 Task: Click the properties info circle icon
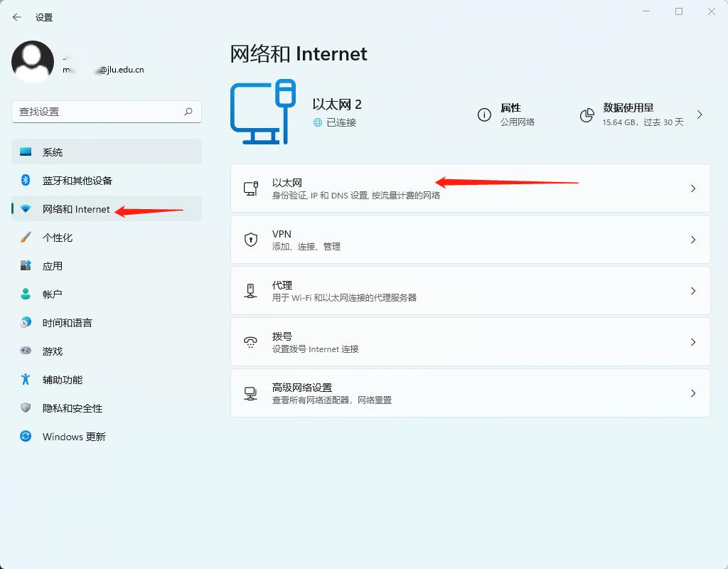click(484, 115)
